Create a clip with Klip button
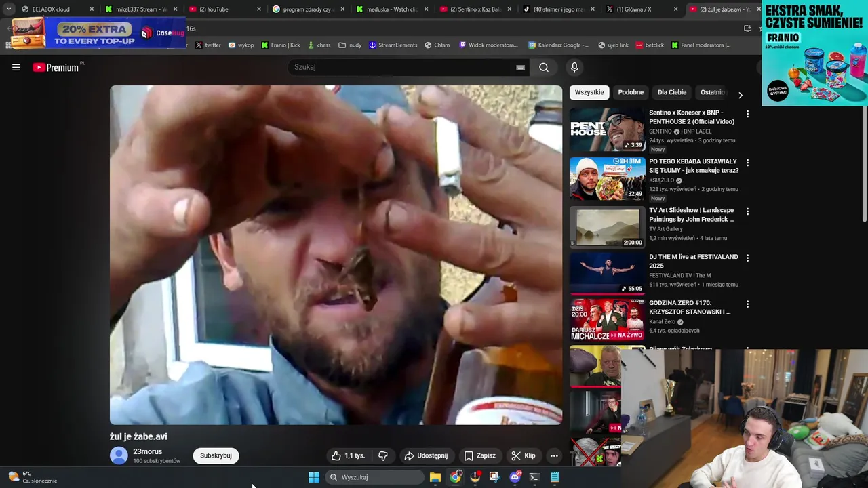Image resolution: width=868 pixels, height=488 pixels. pos(523,455)
